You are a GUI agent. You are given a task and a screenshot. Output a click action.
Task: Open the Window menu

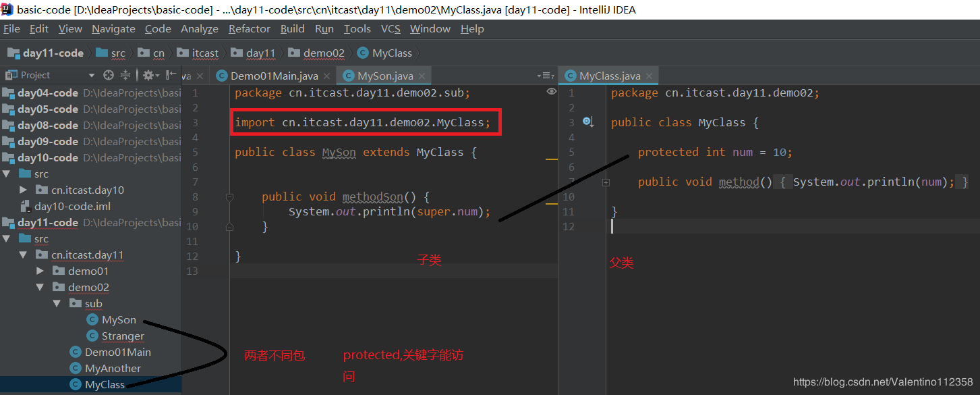[430, 29]
